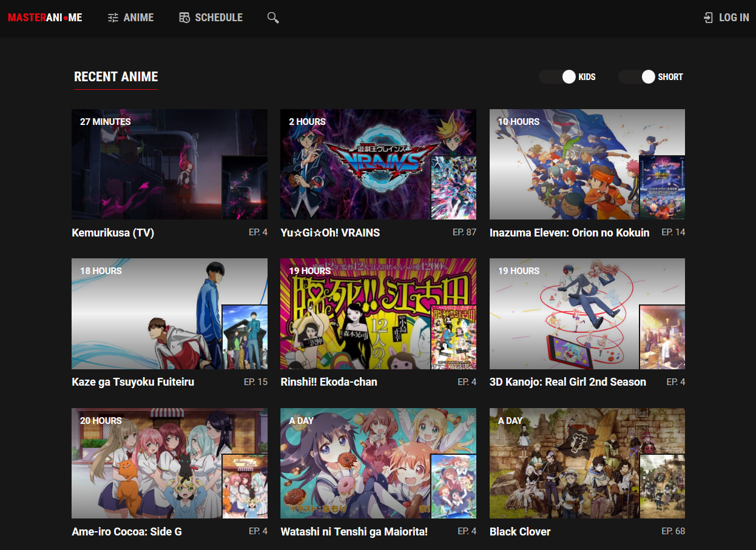Toggle the Short filter switch
The width and height of the screenshot is (756, 550).
pos(637,76)
